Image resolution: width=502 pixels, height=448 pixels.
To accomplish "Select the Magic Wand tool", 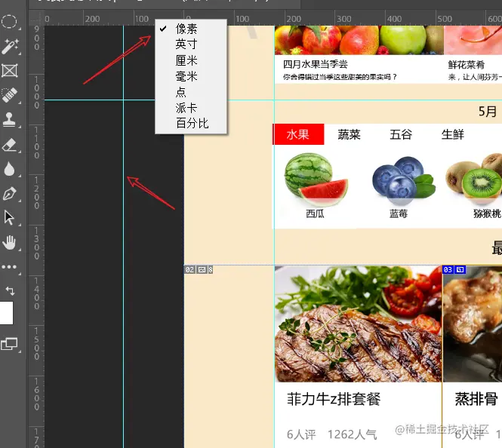I will click(x=10, y=46).
